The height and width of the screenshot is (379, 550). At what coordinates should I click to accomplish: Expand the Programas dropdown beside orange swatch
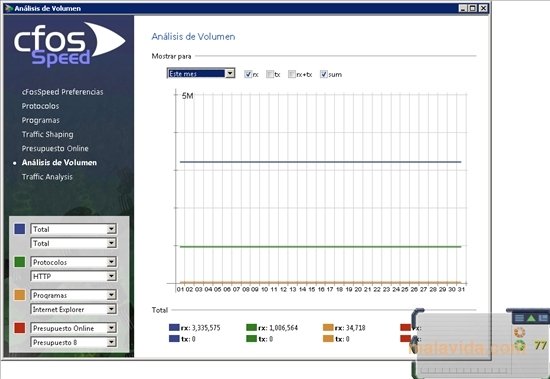click(74, 295)
